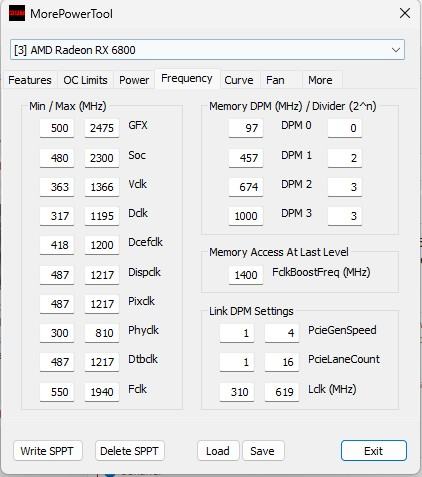Edit the DPM 3 divider field
Image resolution: width=422 pixels, height=477 pixels.
tap(345, 216)
